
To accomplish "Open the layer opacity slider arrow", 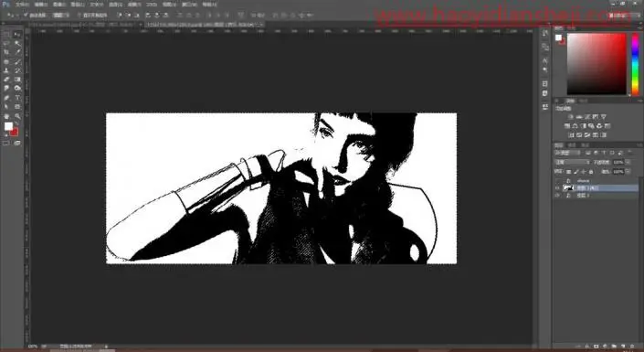I will pyautogui.click(x=628, y=163).
